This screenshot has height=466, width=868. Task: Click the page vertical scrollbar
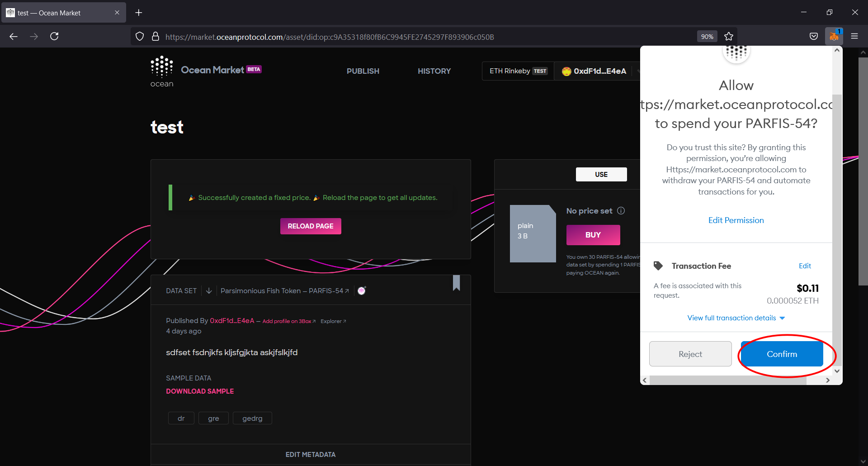click(863, 172)
